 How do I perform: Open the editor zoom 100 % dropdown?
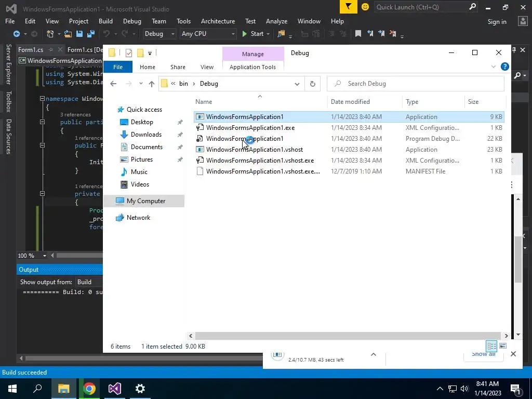(x=44, y=256)
